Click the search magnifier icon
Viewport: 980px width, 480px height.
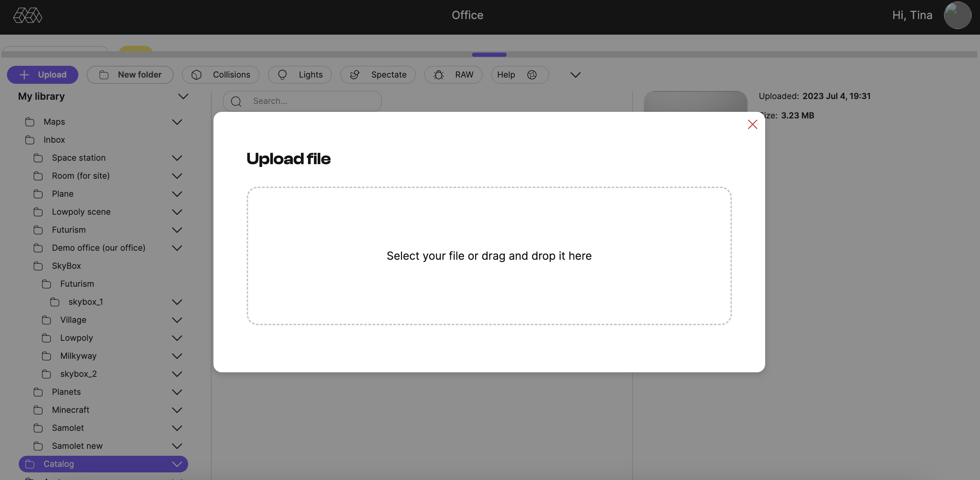coord(236,101)
